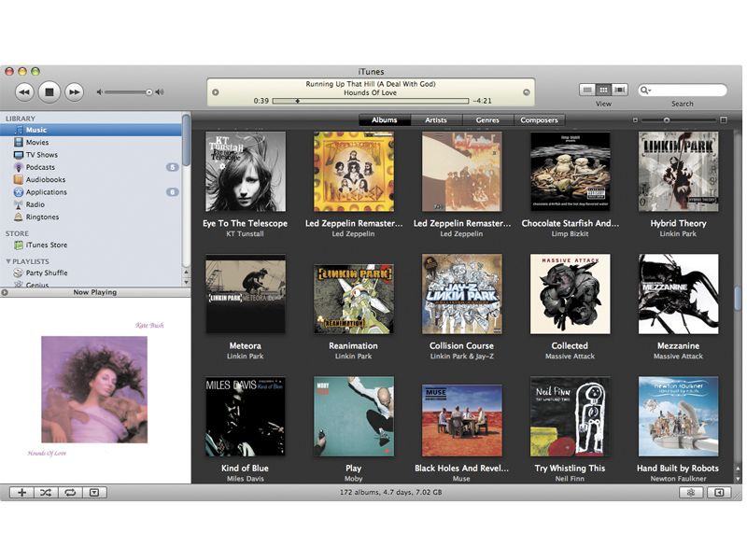Screen dimensions: 747x560
Task: Click the left arrow in track display
Action: tap(216, 92)
